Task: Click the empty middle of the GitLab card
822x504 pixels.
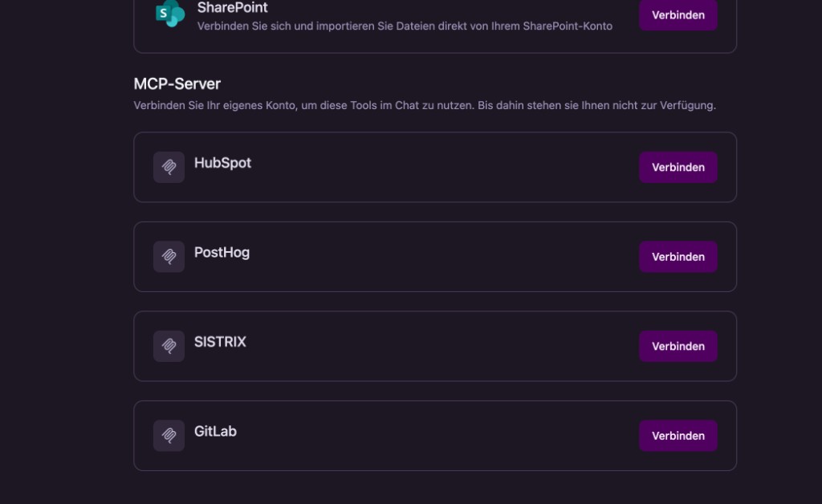Action: tap(435, 436)
